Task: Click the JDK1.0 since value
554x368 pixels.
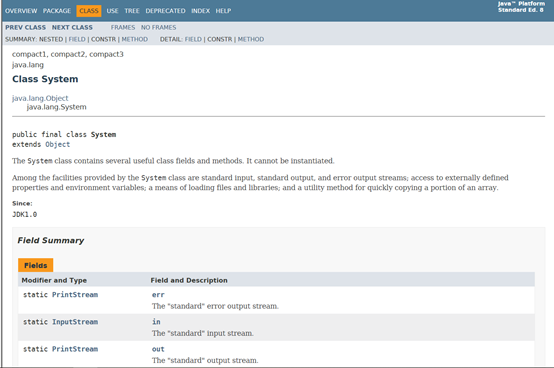Action: tap(24, 214)
